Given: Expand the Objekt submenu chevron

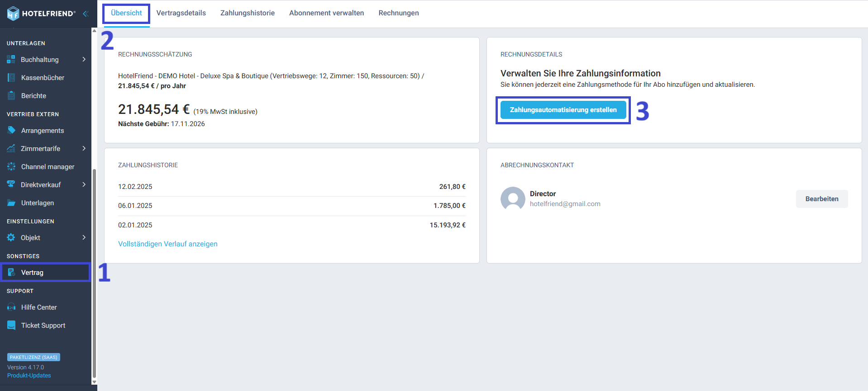Looking at the screenshot, I should [x=84, y=237].
